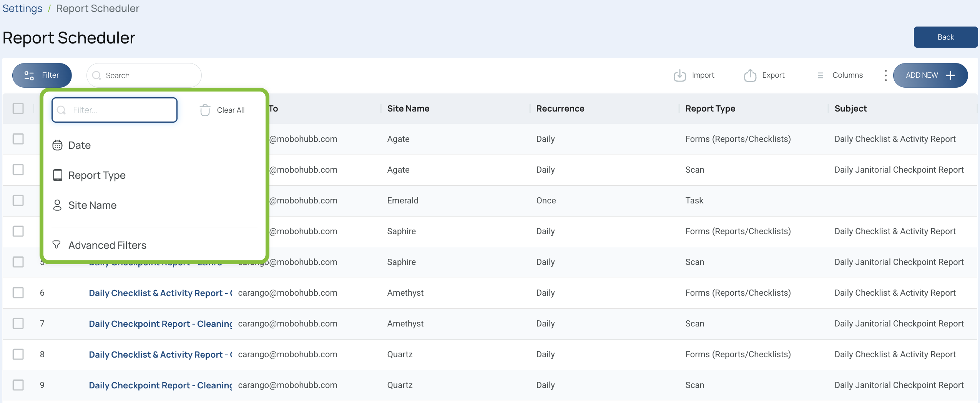Go to Settings breadcrumb link
The width and height of the screenshot is (980, 403).
tap(22, 8)
